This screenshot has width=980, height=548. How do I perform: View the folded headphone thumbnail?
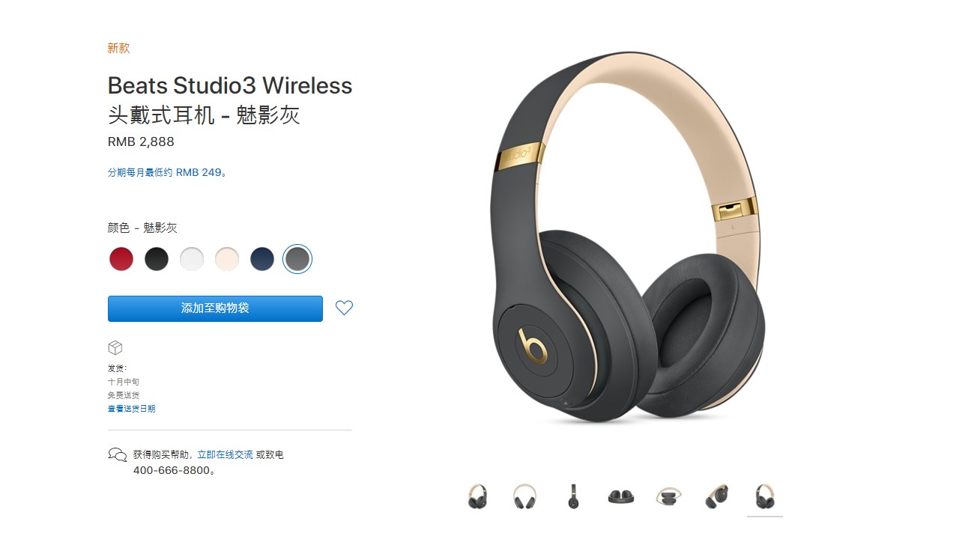620,496
